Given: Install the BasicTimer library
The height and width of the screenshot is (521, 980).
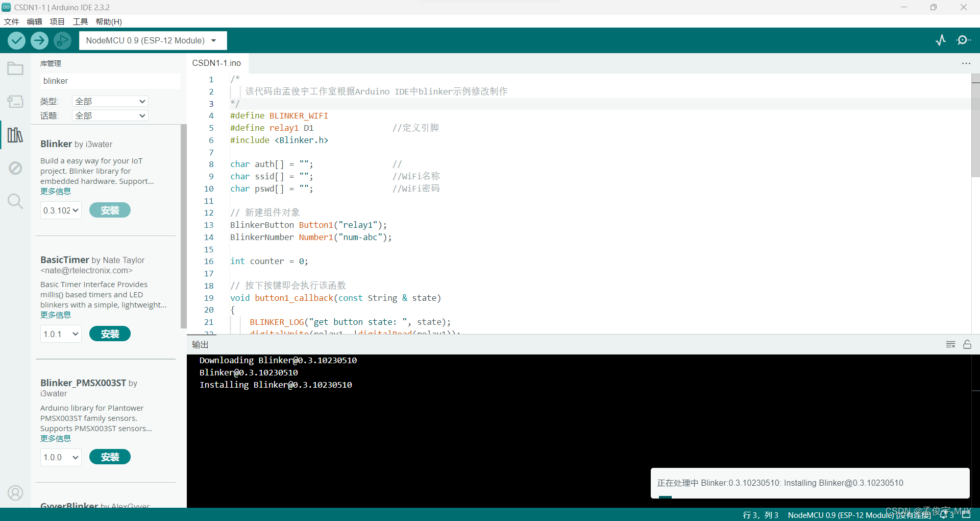Looking at the screenshot, I should click(110, 334).
